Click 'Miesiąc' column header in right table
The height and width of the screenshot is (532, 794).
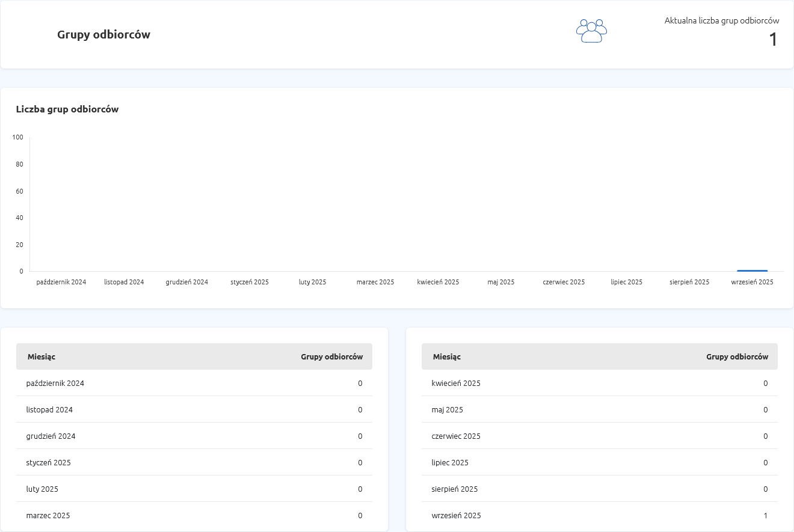(447, 356)
